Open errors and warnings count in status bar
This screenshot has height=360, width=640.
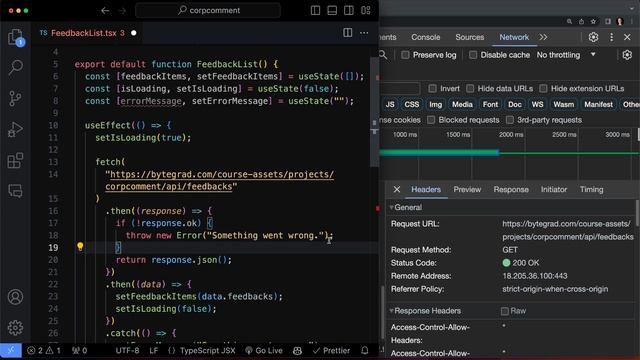(x=44, y=350)
